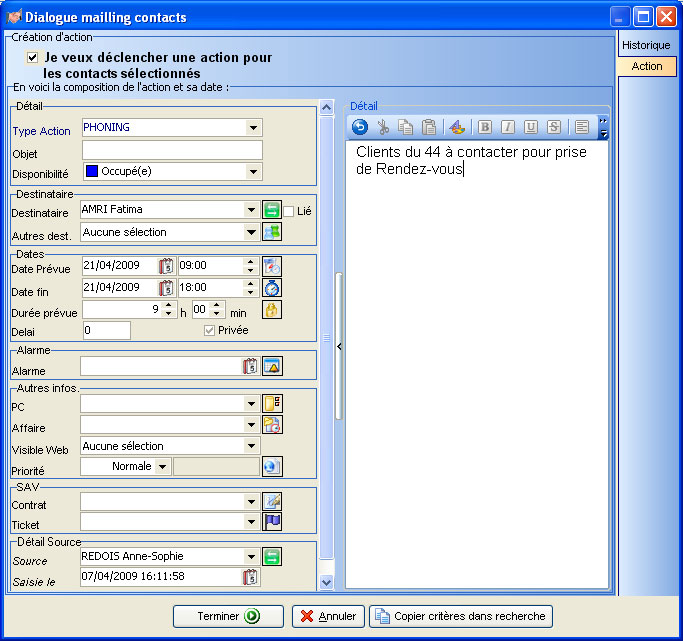Decrease Date fin time with down spinner
Viewport: 683px width, 641px height.
(250, 292)
